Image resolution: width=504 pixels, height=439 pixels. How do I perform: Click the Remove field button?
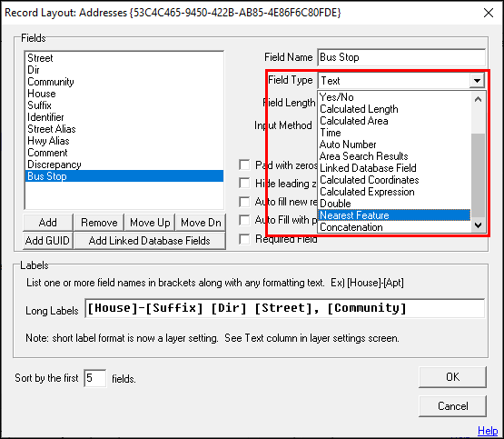(x=99, y=223)
